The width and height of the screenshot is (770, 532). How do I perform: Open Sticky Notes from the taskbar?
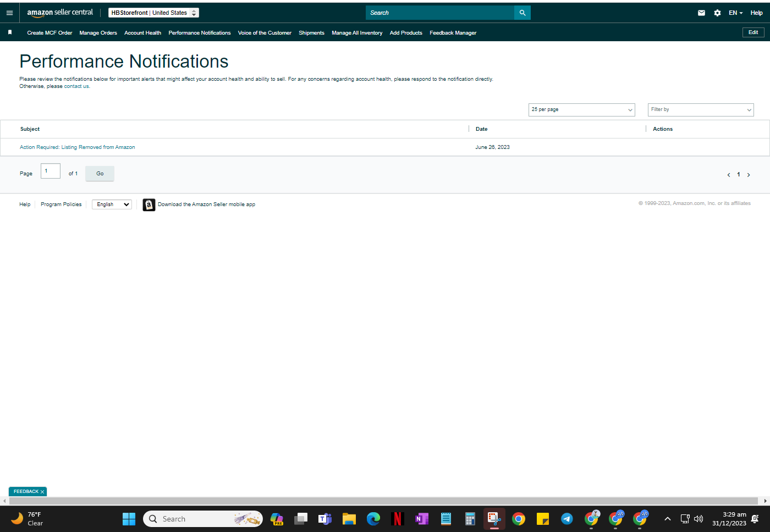coord(543,519)
